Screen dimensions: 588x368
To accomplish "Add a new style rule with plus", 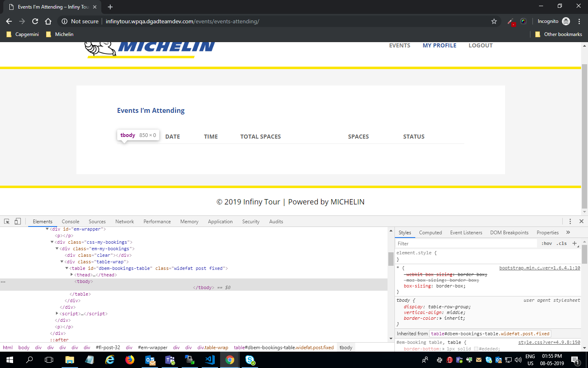I will click(575, 243).
